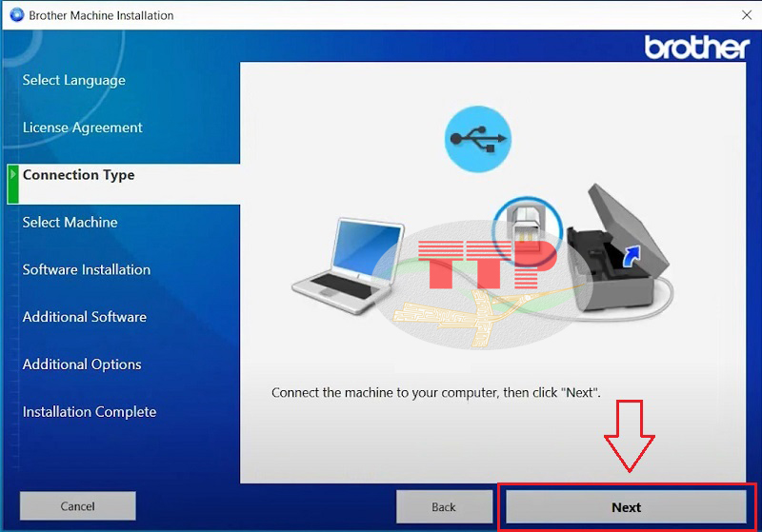Select the Select Language step
762x532 pixels.
pyautogui.click(x=74, y=80)
